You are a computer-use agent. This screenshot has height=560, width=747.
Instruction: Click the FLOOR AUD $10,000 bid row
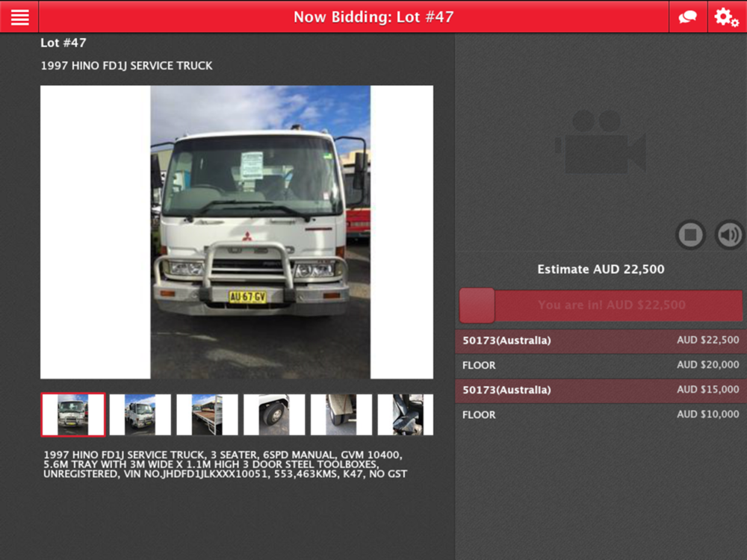[601, 414]
